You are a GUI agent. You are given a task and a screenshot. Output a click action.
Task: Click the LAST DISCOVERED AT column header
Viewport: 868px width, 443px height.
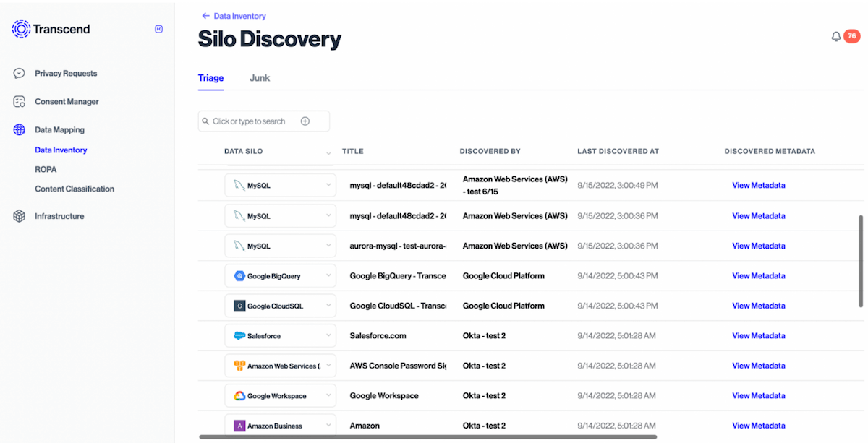[618, 152]
